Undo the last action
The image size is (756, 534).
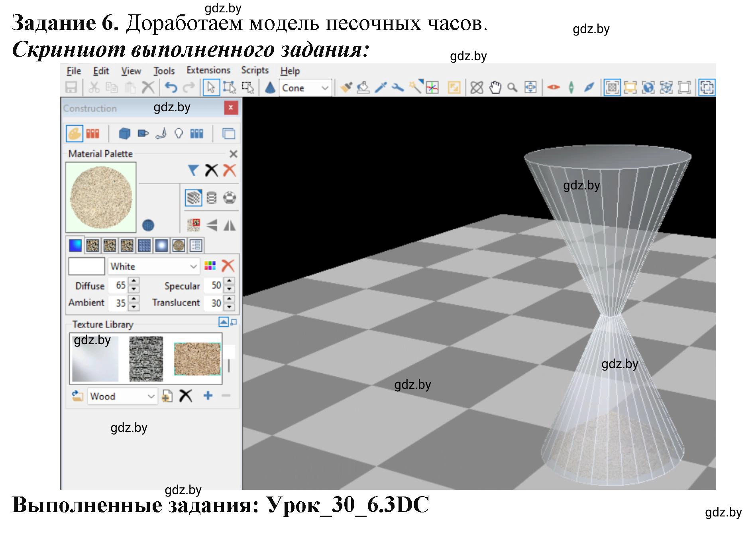click(171, 87)
